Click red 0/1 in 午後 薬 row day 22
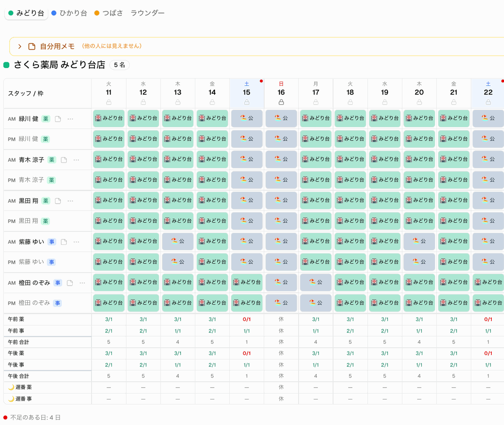This screenshot has height=425, width=504. 488,354
